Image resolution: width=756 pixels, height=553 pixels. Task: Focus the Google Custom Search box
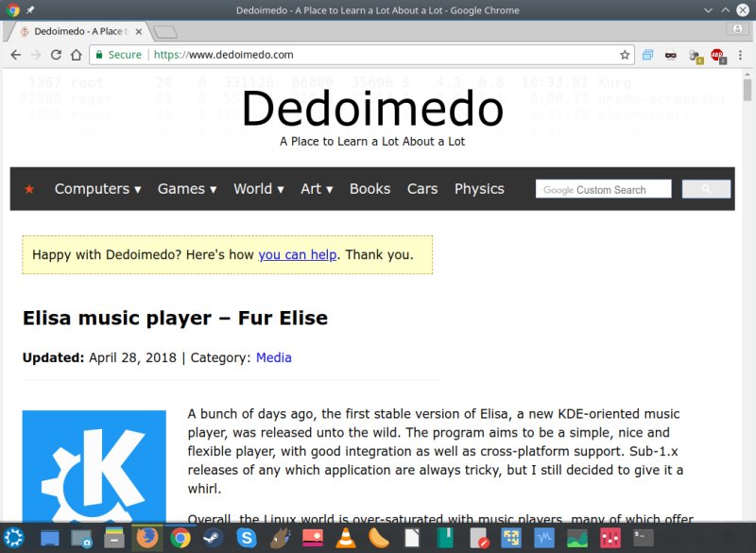coord(603,189)
